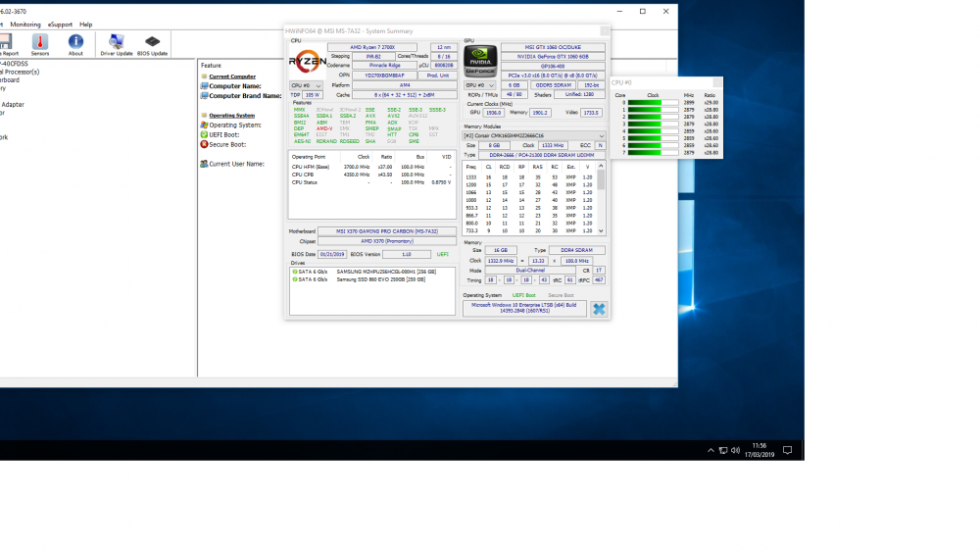This screenshot has height=552, width=980.
Task: Expand the CPU #0 selector dropdown
Action: tap(306, 85)
